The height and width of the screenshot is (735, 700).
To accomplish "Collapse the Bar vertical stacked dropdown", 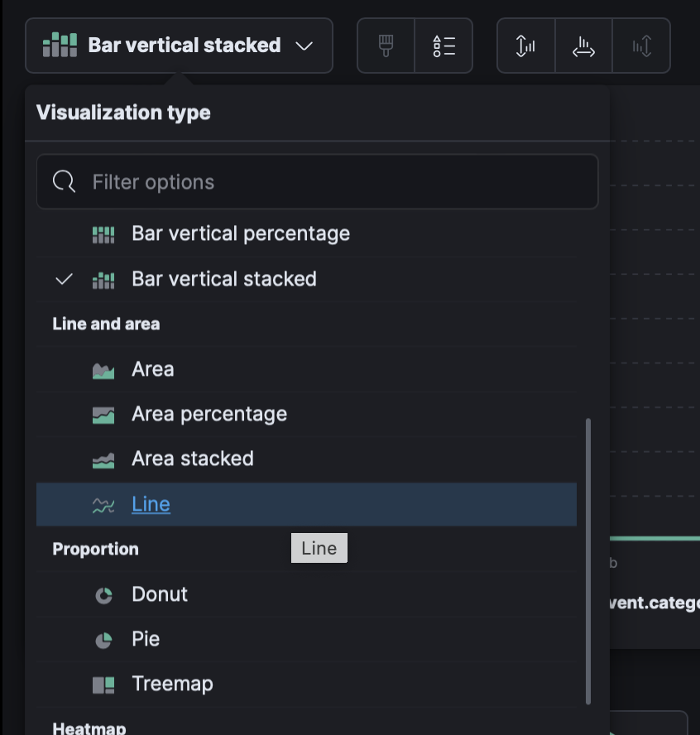I will 179,46.
